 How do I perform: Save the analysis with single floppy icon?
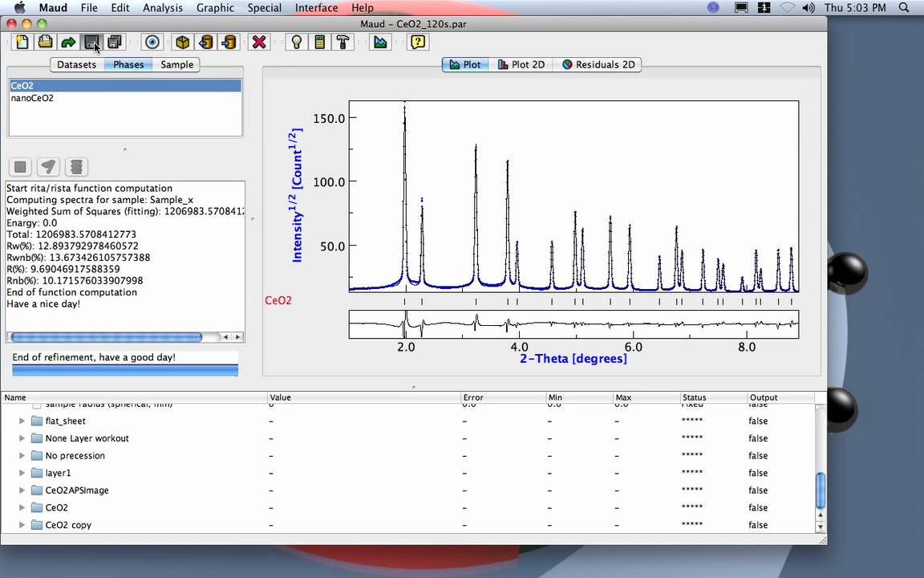(91, 42)
